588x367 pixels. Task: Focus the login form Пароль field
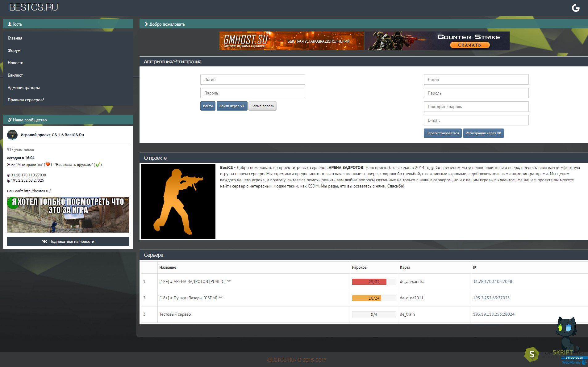252,93
